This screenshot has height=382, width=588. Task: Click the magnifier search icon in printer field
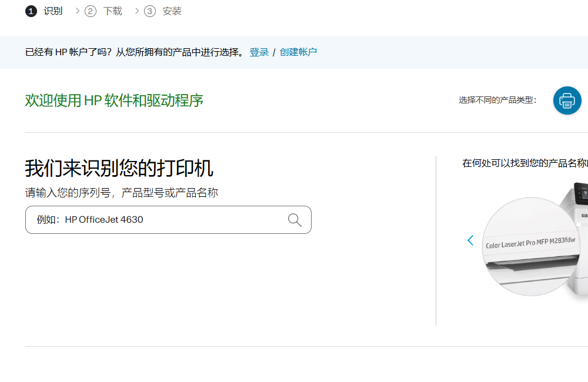pos(295,220)
